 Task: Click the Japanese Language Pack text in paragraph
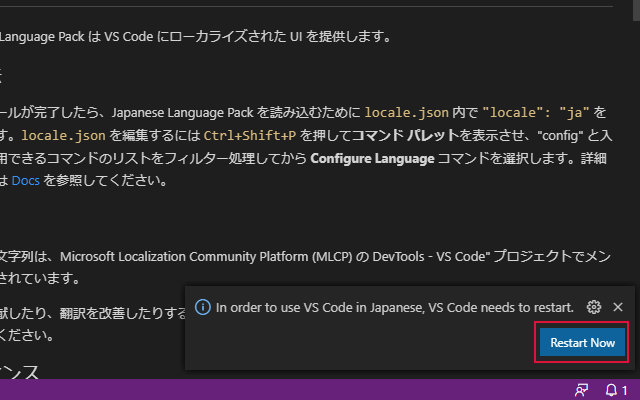tap(182, 113)
